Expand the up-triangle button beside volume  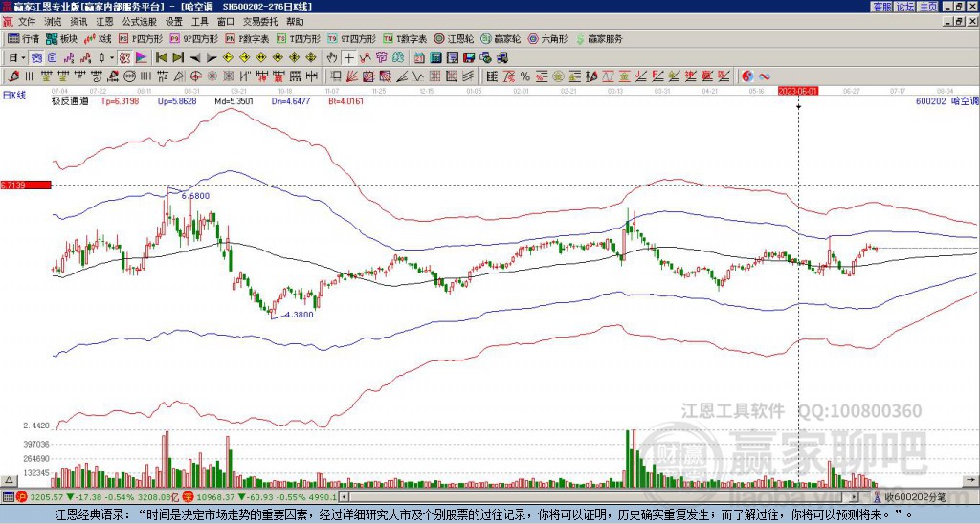coord(9,480)
